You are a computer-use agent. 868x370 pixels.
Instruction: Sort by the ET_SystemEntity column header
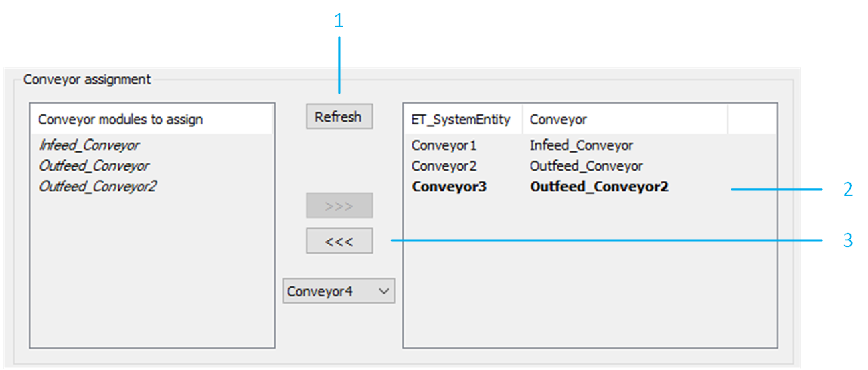click(x=460, y=120)
